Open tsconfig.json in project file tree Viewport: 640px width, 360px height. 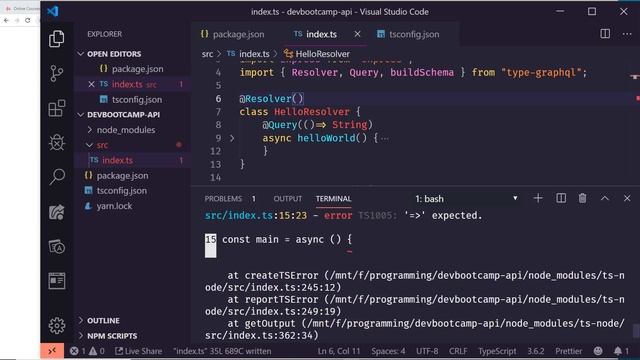[122, 191]
